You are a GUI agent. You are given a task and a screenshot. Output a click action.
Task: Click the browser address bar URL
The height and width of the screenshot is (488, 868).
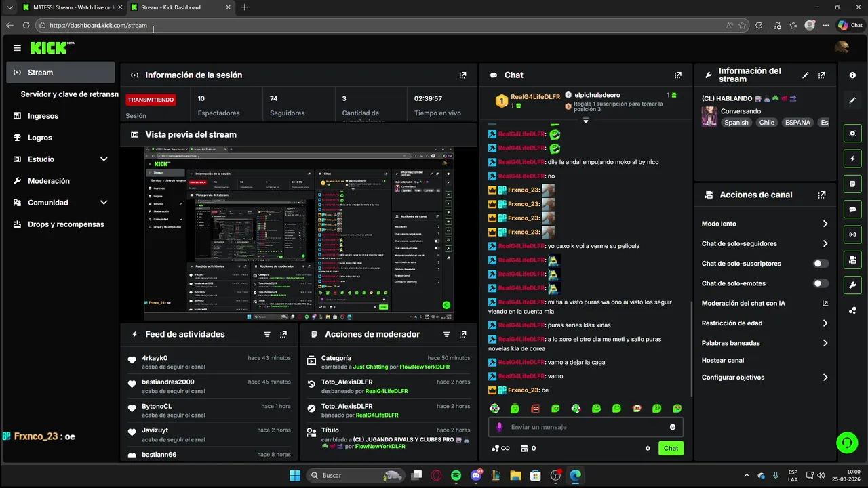(98, 26)
